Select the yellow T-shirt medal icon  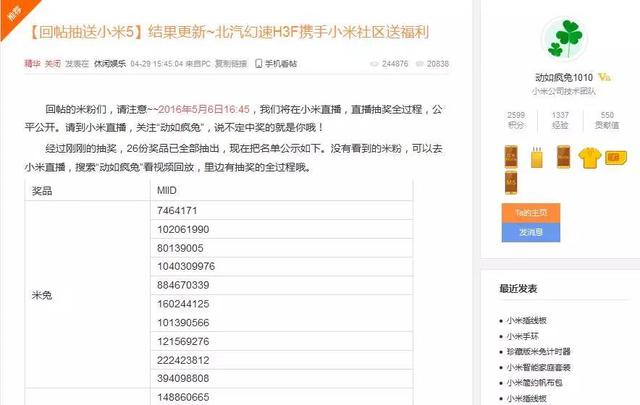[589, 158]
